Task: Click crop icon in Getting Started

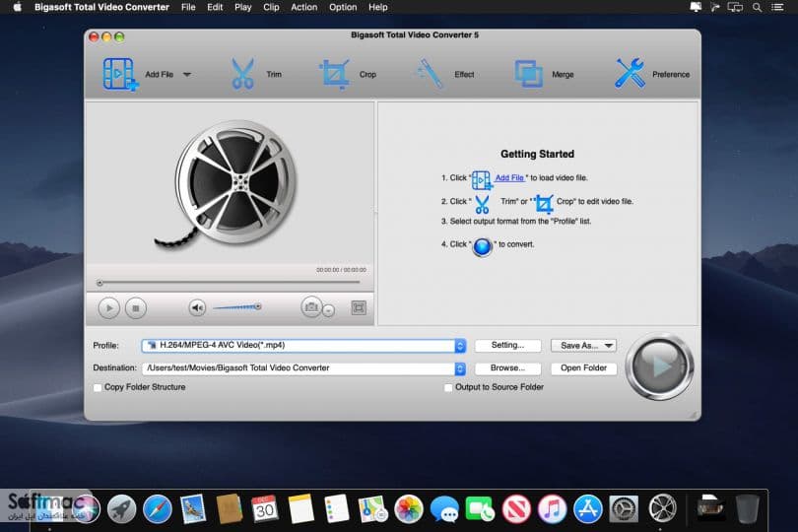Action: point(544,204)
